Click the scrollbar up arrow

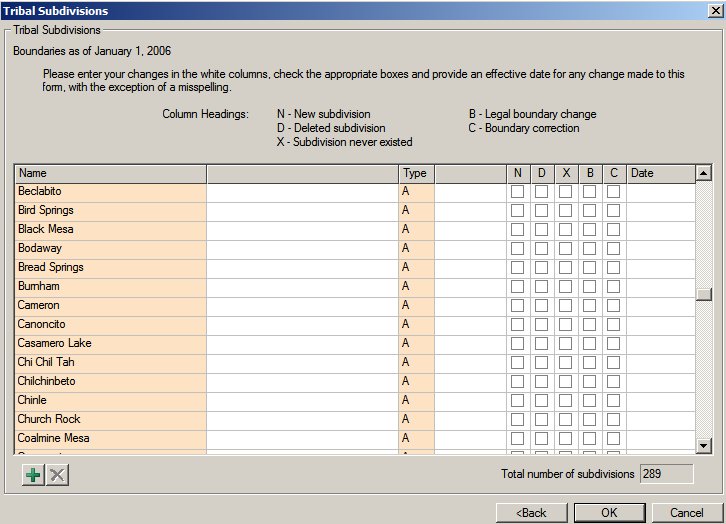[x=703, y=173]
